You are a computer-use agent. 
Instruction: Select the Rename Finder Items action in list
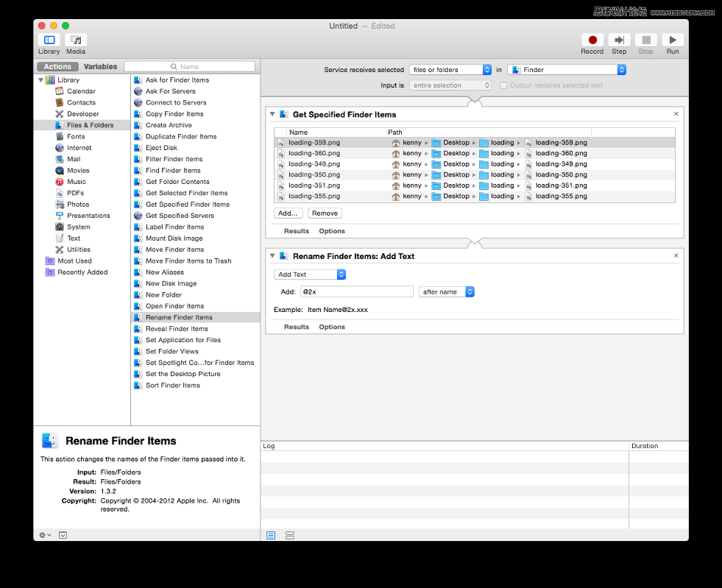coord(197,317)
